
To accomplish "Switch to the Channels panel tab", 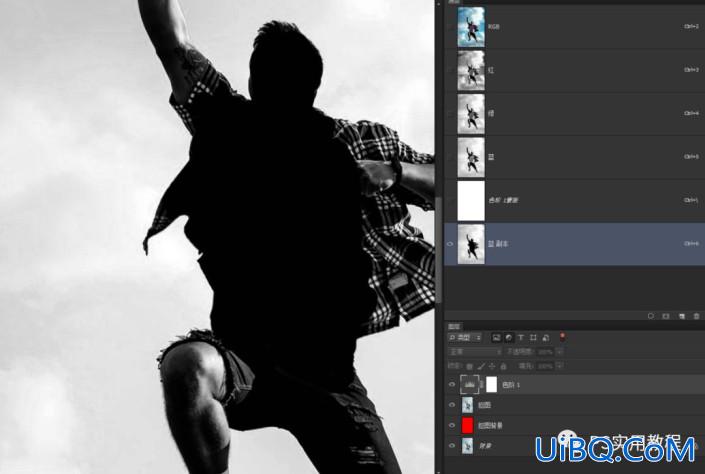I will (454, 2).
